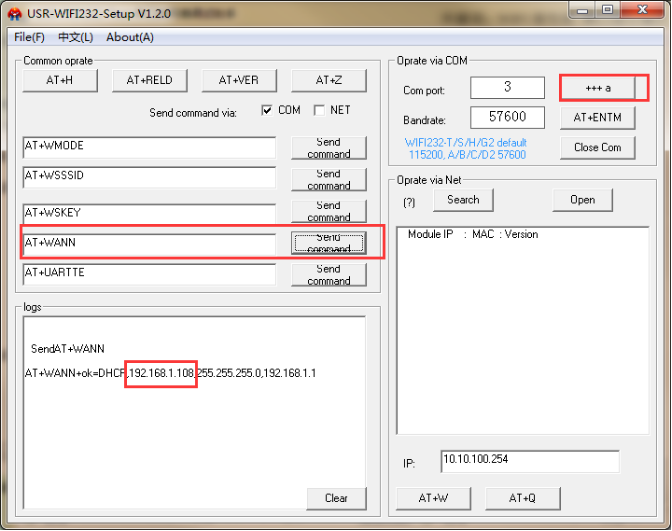The width and height of the screenshot is (672, 531).
Task: Clear the logs output
Action: [x=336, y=498]
